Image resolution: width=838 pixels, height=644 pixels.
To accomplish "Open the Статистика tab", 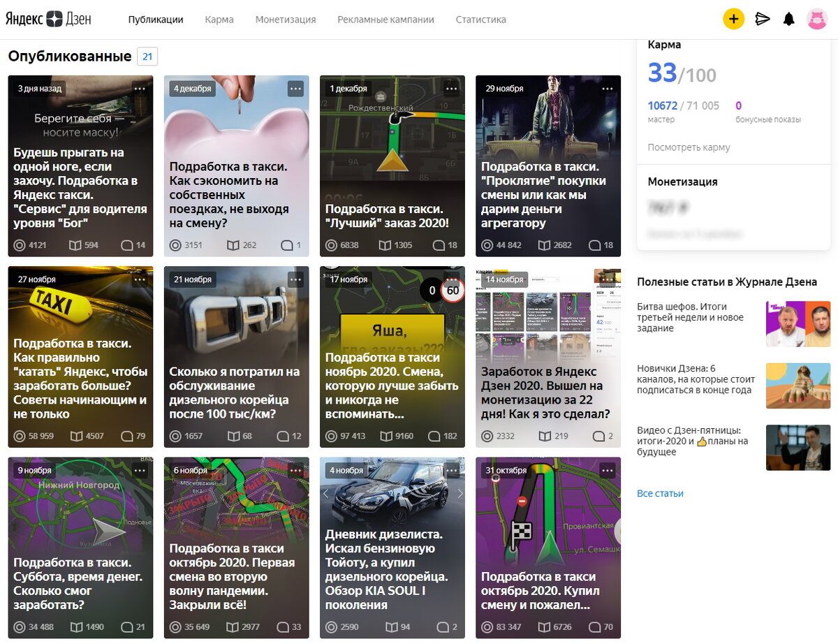I will point(480,20).
